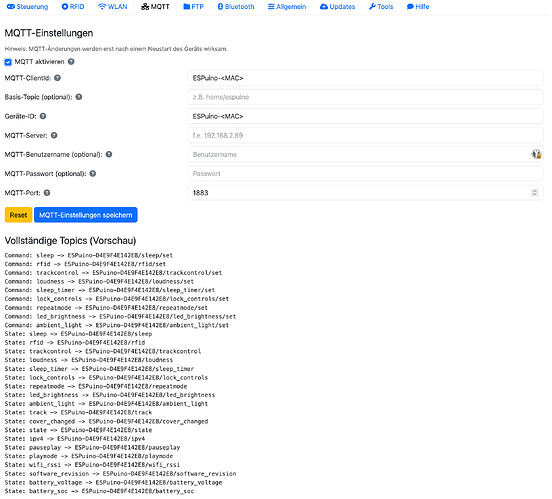The width and height of the screenshot is (552, 499).
Task: Click the MQTT-Server address field
Action: point(365,135)
